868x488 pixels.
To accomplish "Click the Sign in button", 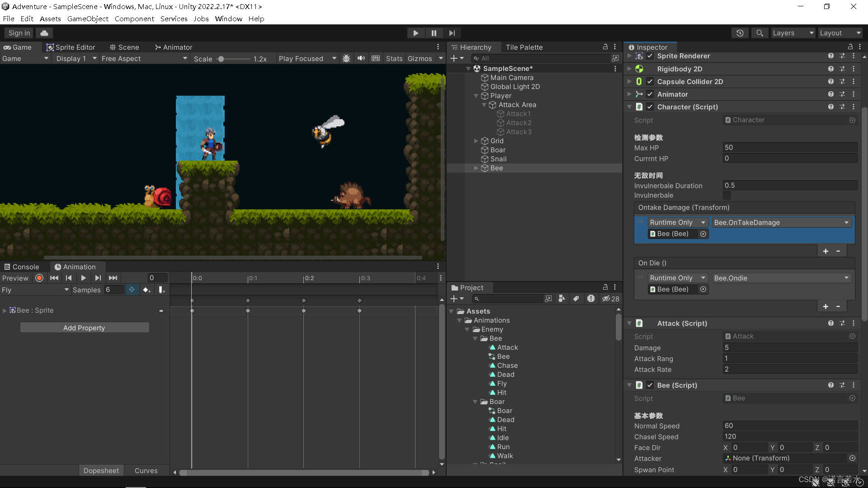I will point(19,33).
